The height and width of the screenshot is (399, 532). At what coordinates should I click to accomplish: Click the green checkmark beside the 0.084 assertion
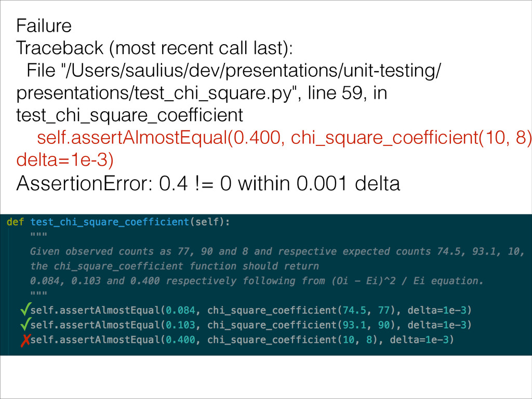[x=26, y=309]
